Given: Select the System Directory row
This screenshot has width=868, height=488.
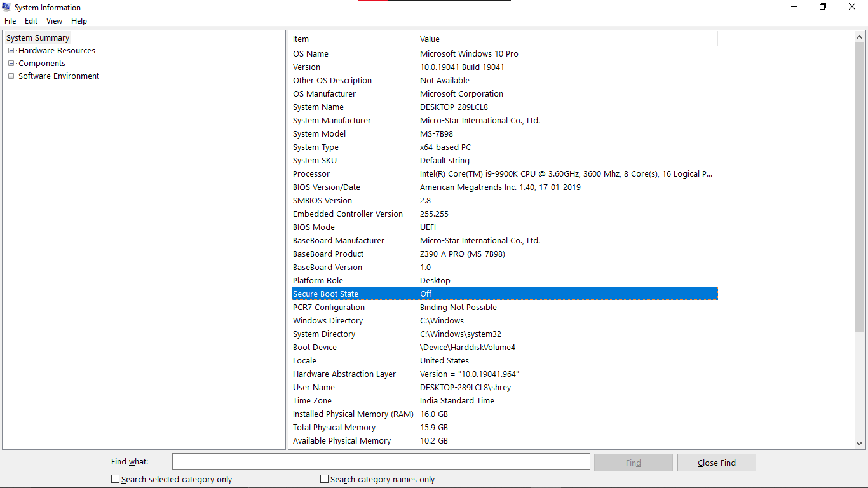Looking at the screenshot, I should 505,334.
